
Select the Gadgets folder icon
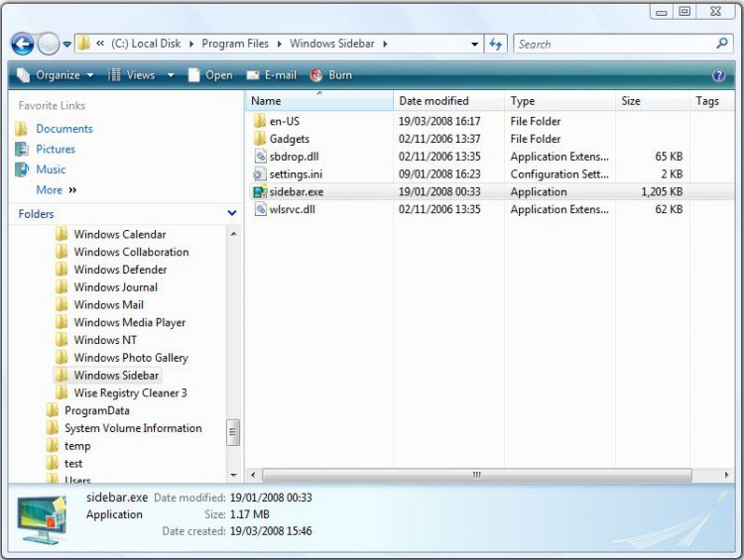(260, 139)
